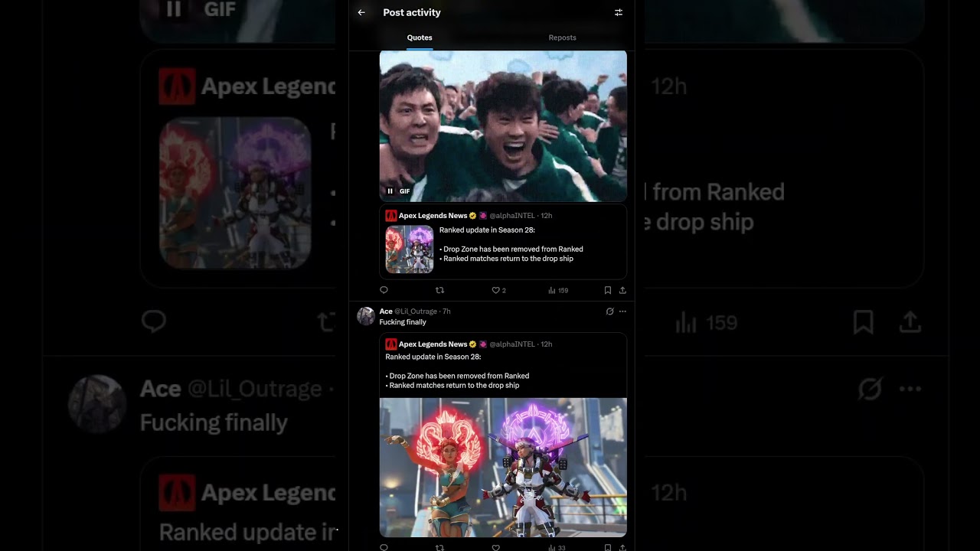Click the 'Fucking finally' post text
Image resolution: width=980 pixels, height=551 pixels.
(x=403, y=322)
